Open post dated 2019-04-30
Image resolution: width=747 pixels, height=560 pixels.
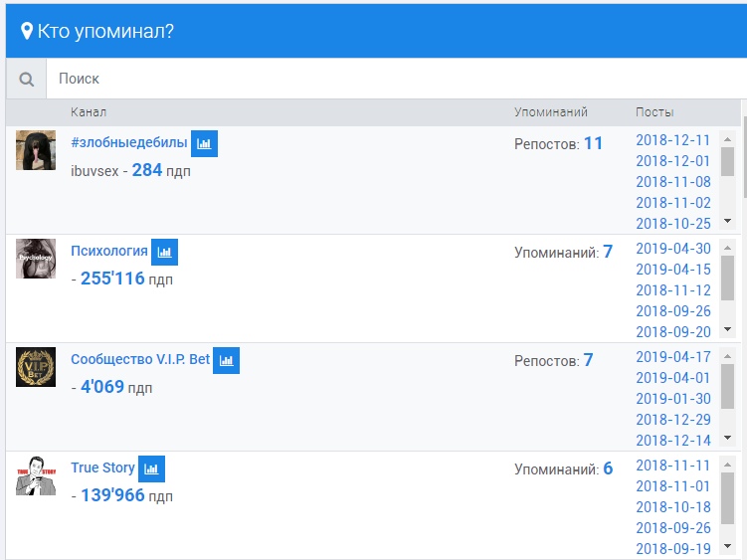(x=673, y=249)
